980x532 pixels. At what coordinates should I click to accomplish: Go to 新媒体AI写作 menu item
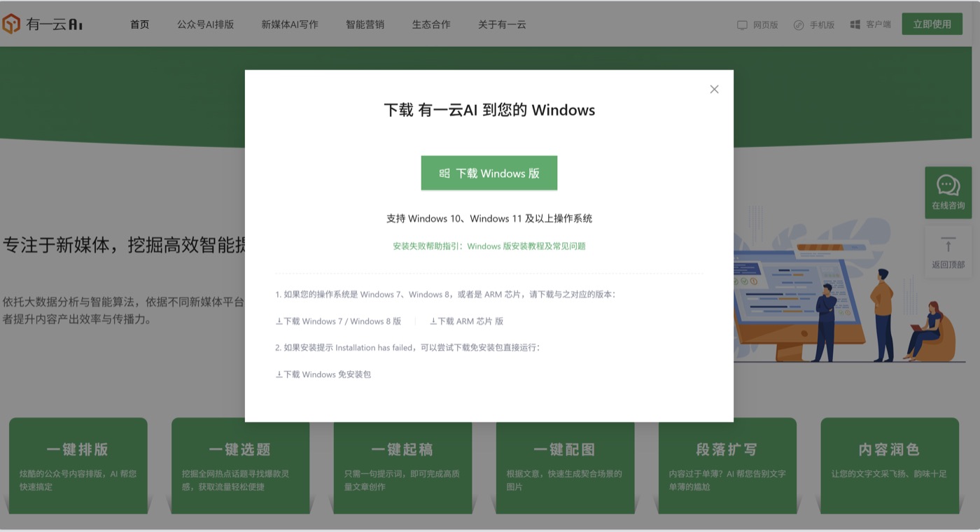[290, 24]
